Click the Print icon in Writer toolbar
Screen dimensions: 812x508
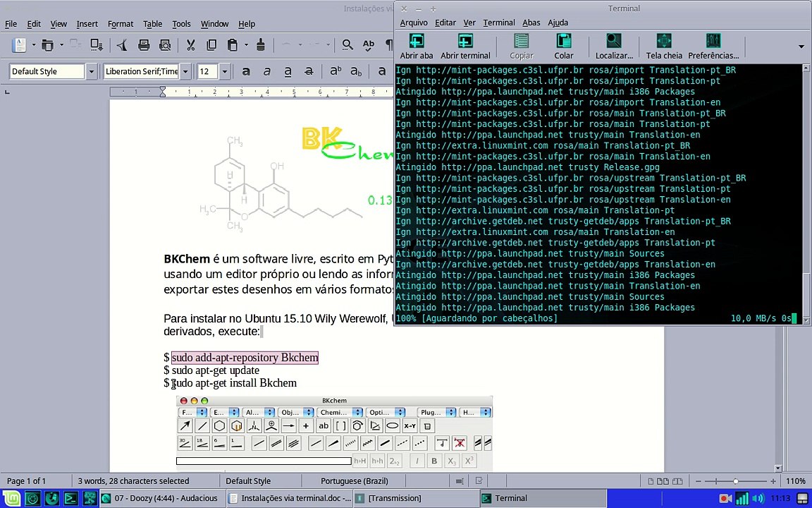click(x=144, y=45)
